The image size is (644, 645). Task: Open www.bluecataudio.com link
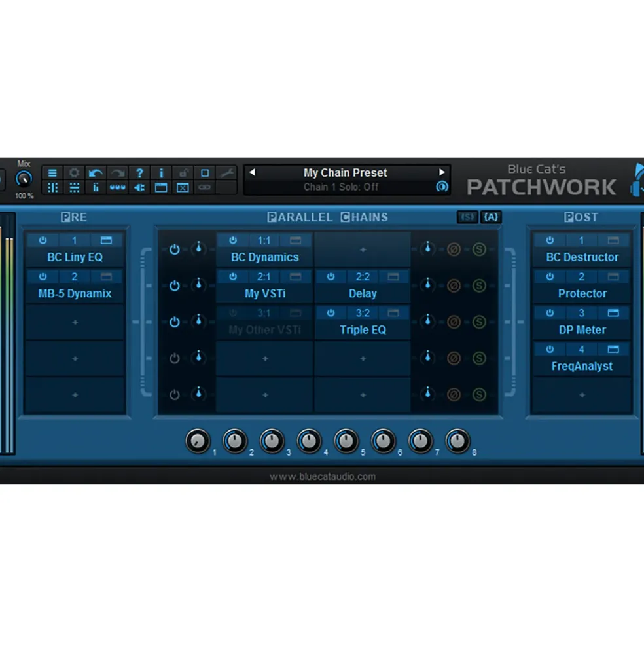[323, 477]
